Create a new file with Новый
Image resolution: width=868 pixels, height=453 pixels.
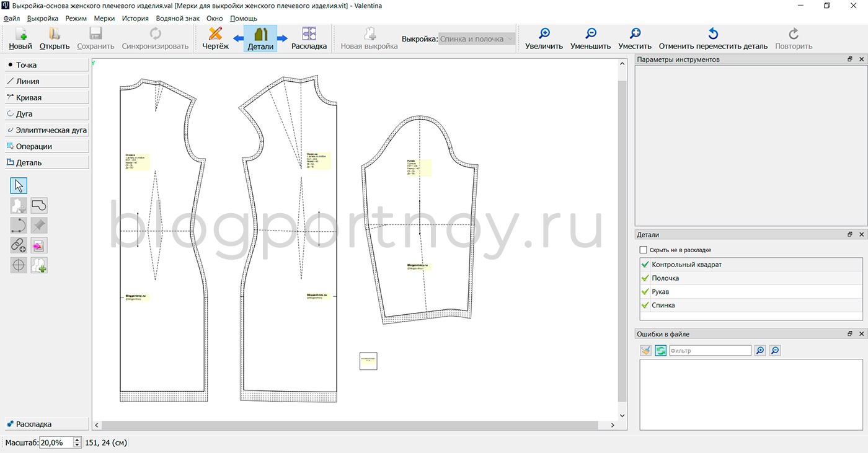20,38
